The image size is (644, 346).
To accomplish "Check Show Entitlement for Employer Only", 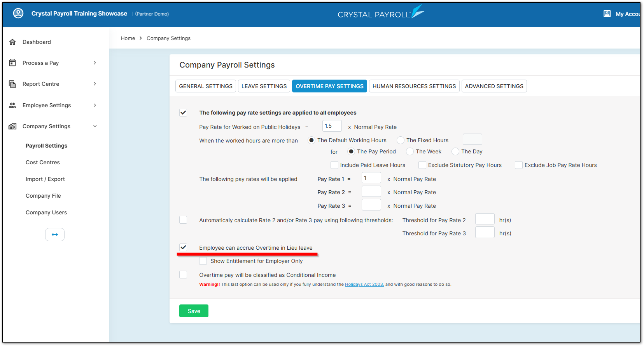I will 203,261.
